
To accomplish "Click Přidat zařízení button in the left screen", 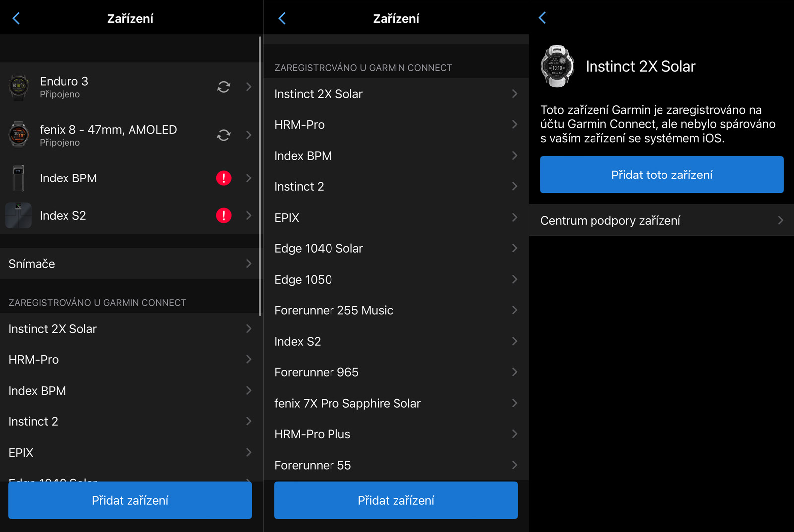I will click(x=130, y=500).
